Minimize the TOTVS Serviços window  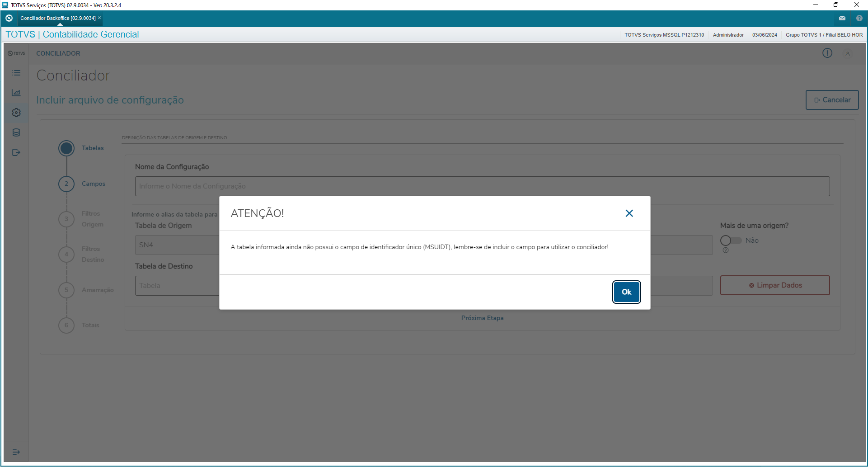pyautogui.click(x=816, y=5)
